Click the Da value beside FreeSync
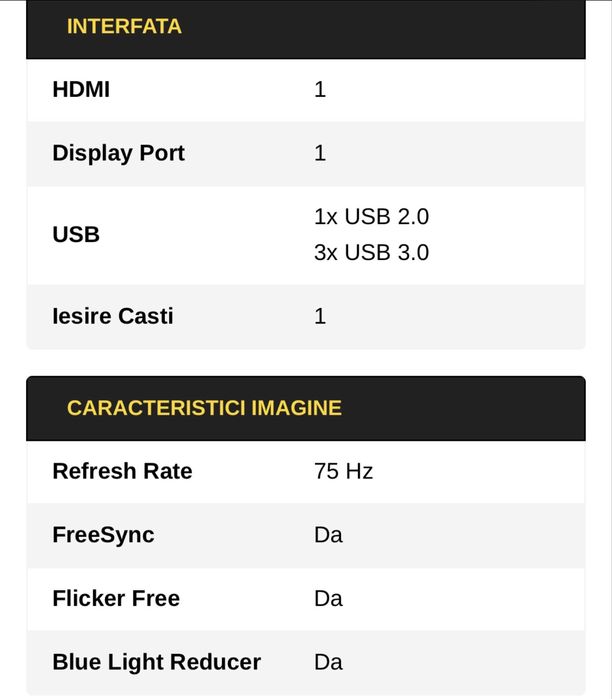 (328, 535)
